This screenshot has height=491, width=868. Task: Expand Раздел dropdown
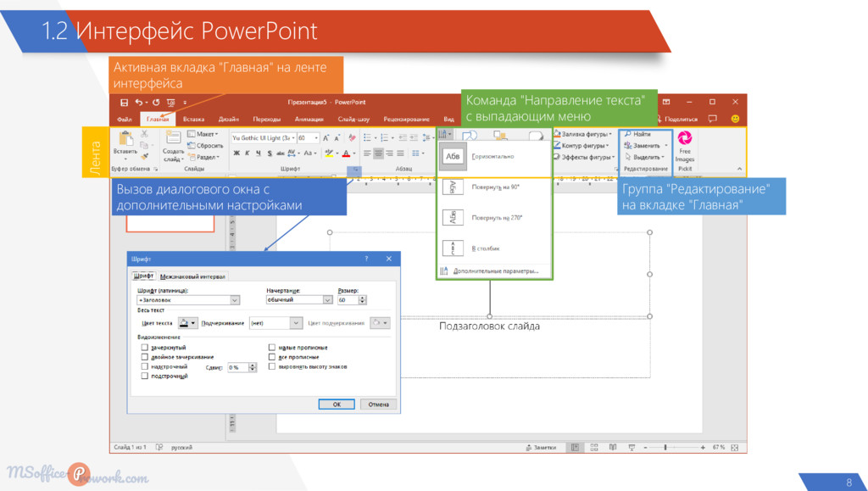tap(203, 157)
